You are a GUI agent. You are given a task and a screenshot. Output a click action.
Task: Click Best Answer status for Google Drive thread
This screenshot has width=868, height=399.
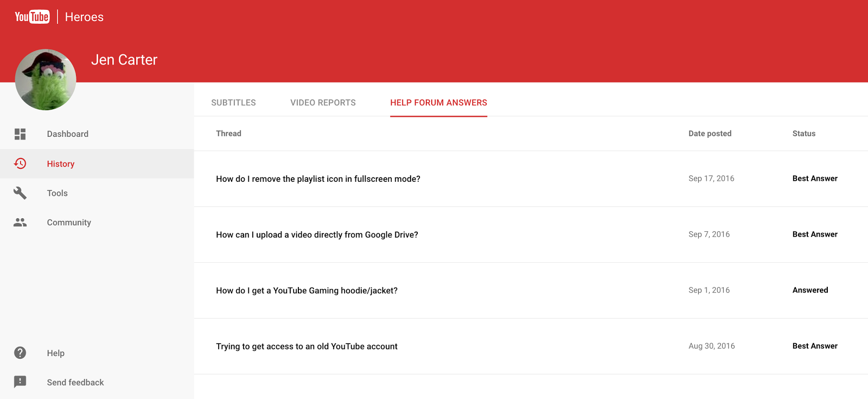pos(815,235)
